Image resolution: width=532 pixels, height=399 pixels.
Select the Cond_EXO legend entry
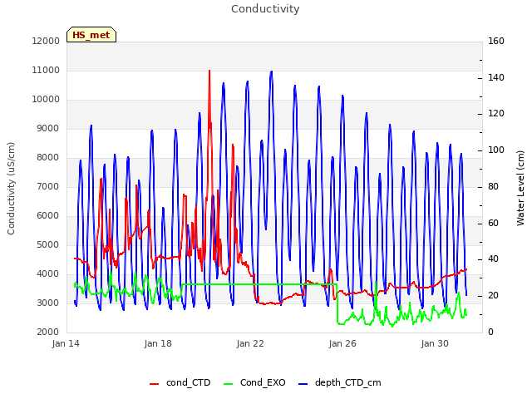coord(255,382)
